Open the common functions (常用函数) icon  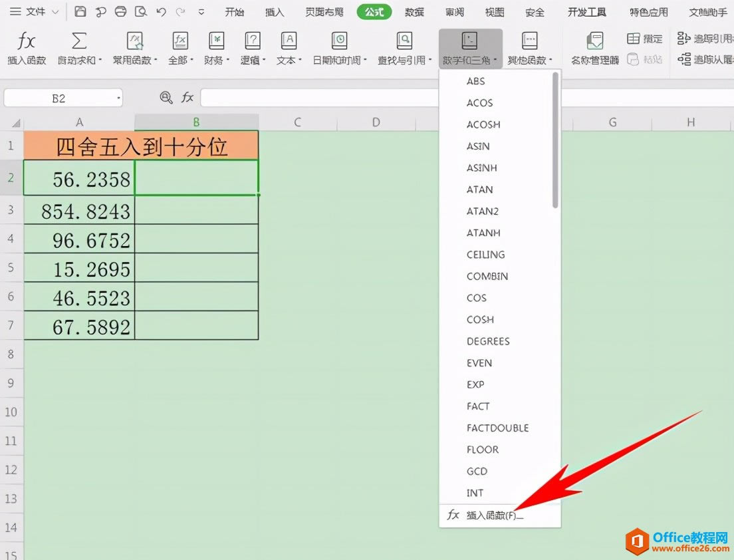click(x=135, y=41)
